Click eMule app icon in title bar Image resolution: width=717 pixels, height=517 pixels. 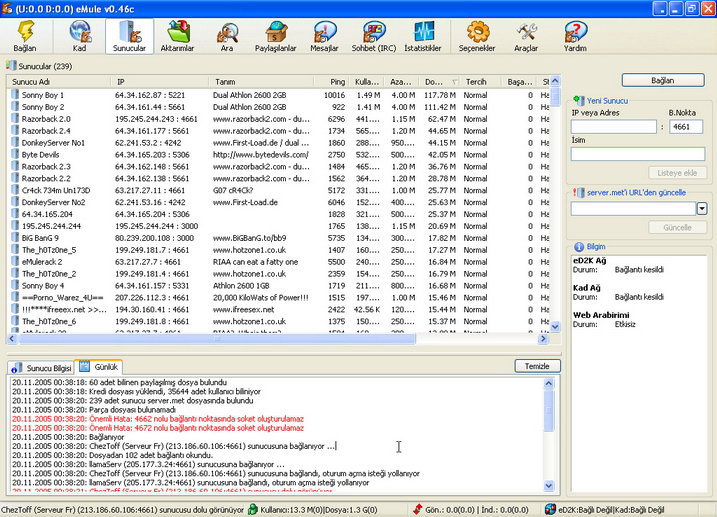(7, 9)
